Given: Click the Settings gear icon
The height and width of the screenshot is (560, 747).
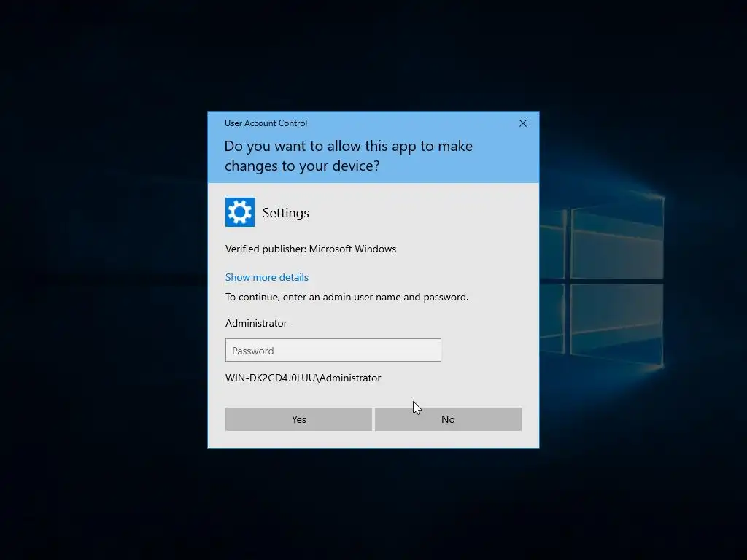Looking at the screenshot, I should pos(239,212).
